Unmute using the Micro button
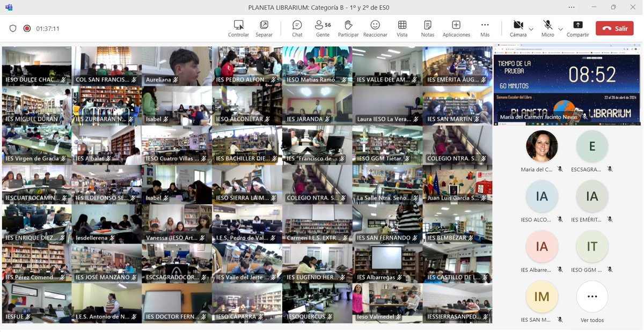644x332 pixels. click(x=547, y=28)
